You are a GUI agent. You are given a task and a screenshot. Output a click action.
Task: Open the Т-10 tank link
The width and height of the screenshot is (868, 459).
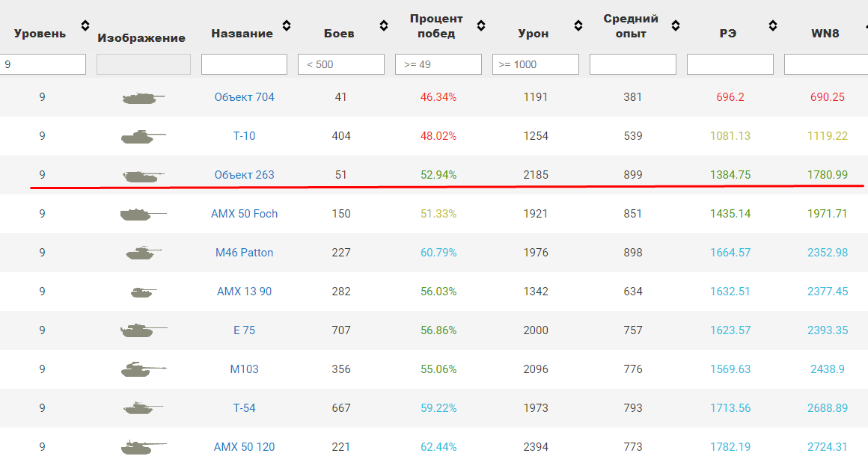(244, 136)
